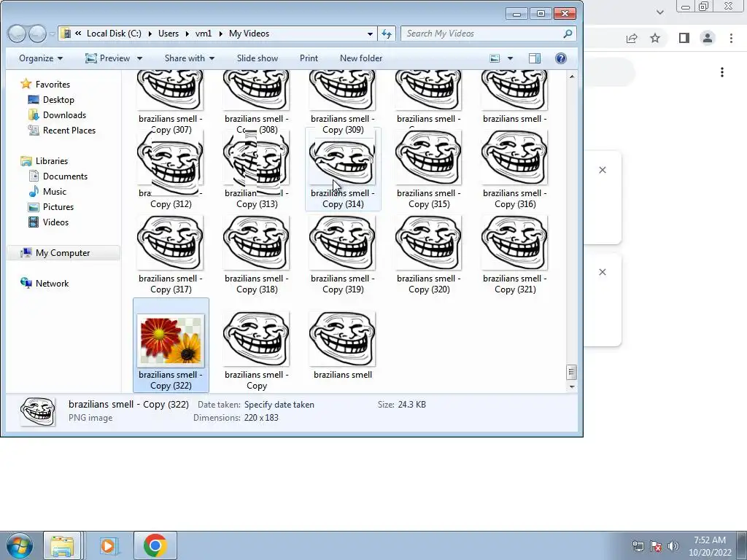Select file brazilians smell - Copy (313)
Image resolution: width=747 pixels, height=560 pixels.
point(257,169)
